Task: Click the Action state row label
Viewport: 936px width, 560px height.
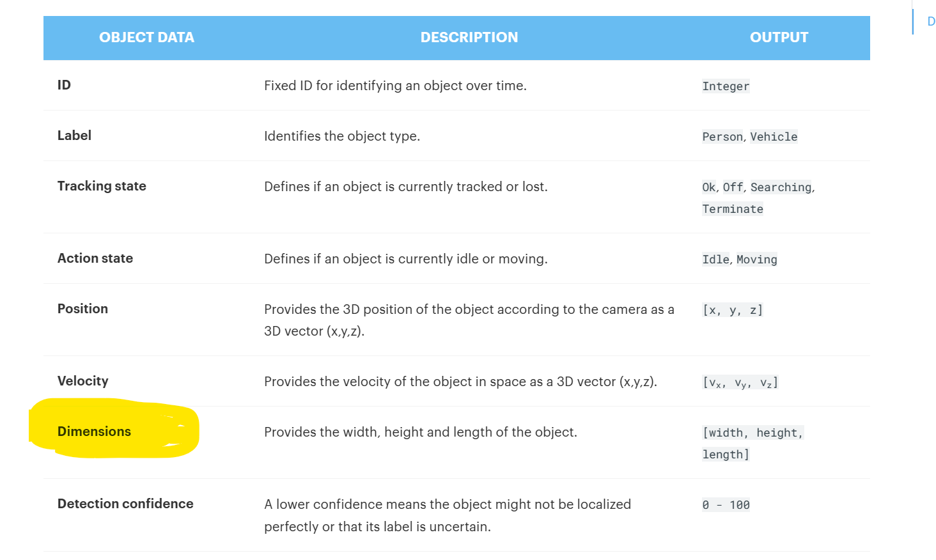Action: [x=95, y=258]
